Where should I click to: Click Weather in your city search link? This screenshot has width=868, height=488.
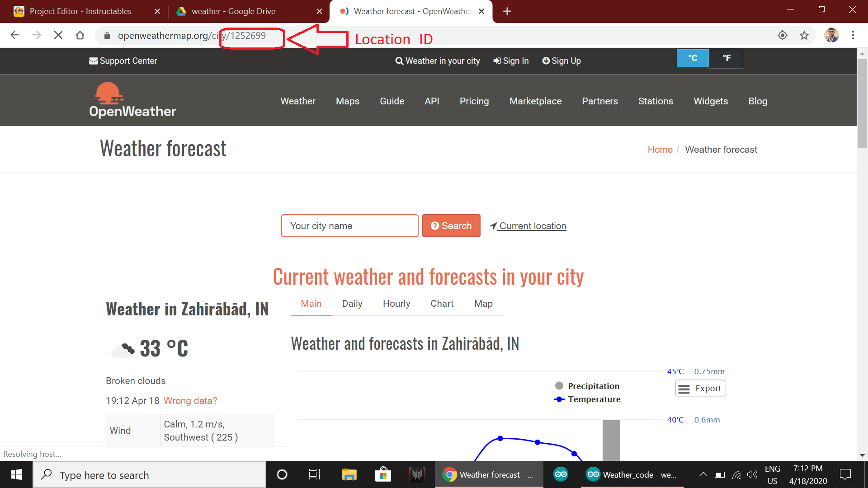click(438, 61)
